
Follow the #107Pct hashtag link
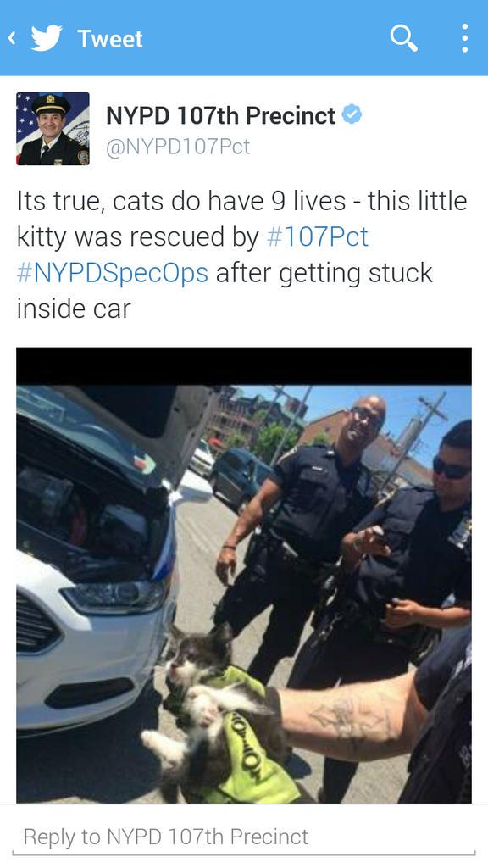317,237
